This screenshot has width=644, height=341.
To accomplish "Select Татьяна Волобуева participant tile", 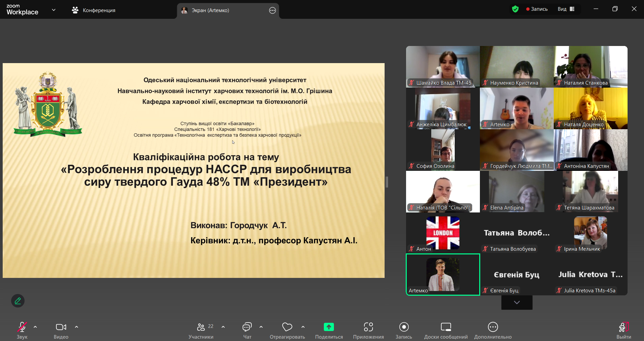I will point(517,233).
